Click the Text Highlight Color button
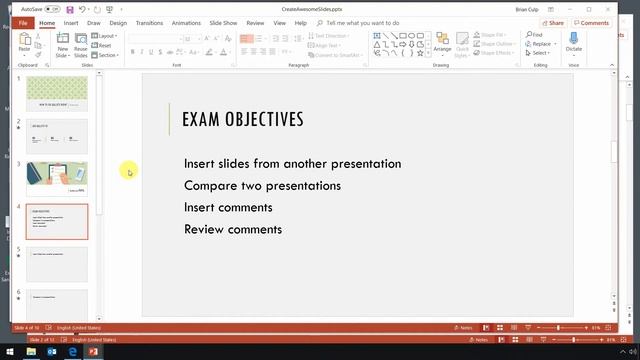Screen dimensions: 640x360 209,52
